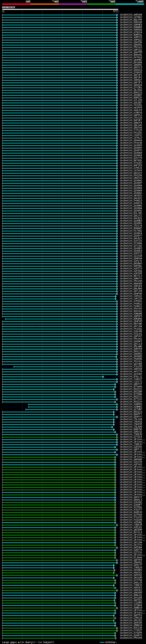
Task: Click the yellow query gap marker in footer
Action: (x=19, y=642)
